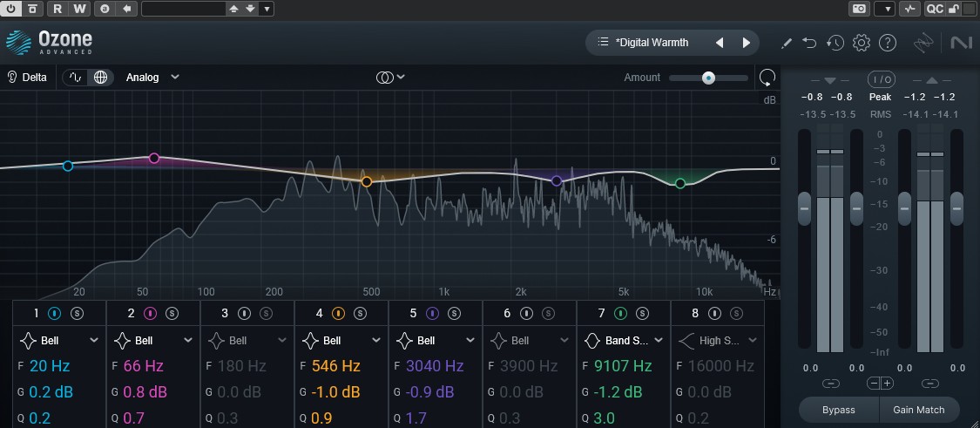Click the circular reset arrow next to Amount
The width and height of the screenshot is (980, 428).
pyautogui.click(x=767, y=78)
